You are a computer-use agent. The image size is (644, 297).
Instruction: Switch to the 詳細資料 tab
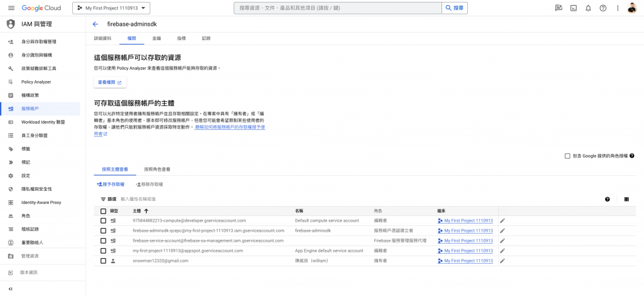click(103, 38)
